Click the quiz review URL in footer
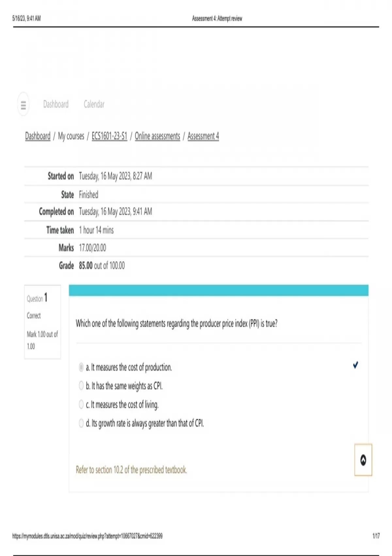Screen dimensions: 392x556 [87, 536]
